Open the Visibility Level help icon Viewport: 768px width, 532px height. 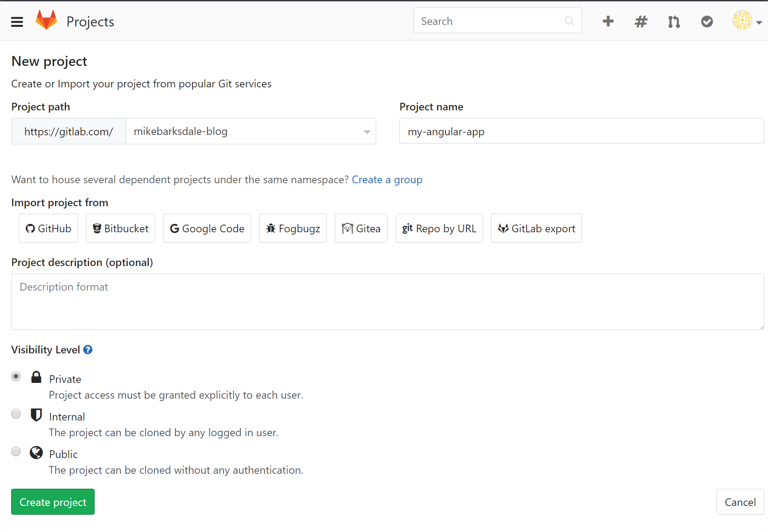tap(88, 350)
